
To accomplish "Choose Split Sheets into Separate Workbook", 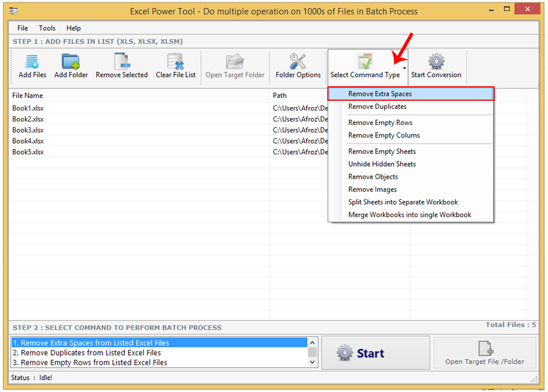I will (411, 202).
